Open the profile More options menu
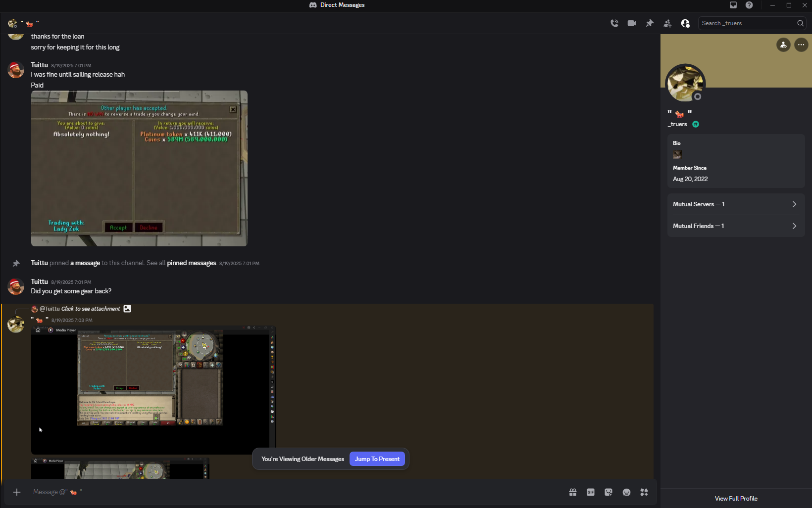Screen dimensions: 812x508 point(801,45)
